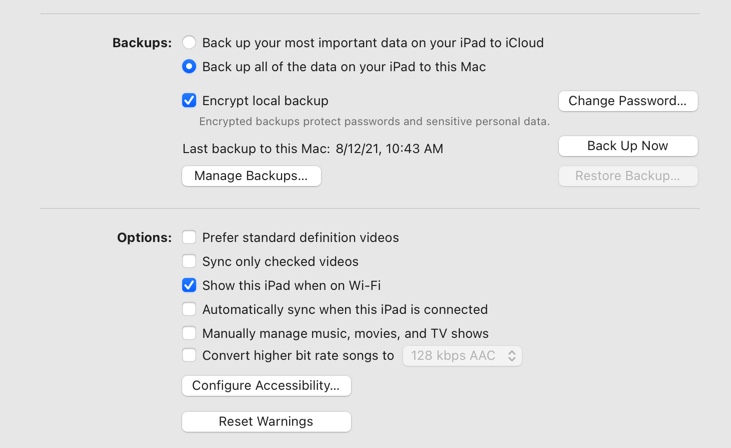Image resolution: width=731 pixels, height=448 pixels.
Task: Click the Options section label
Action: click(144, 238)
